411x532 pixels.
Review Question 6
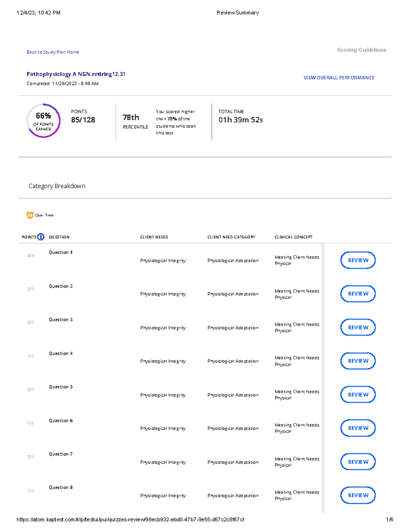point(358,428)
